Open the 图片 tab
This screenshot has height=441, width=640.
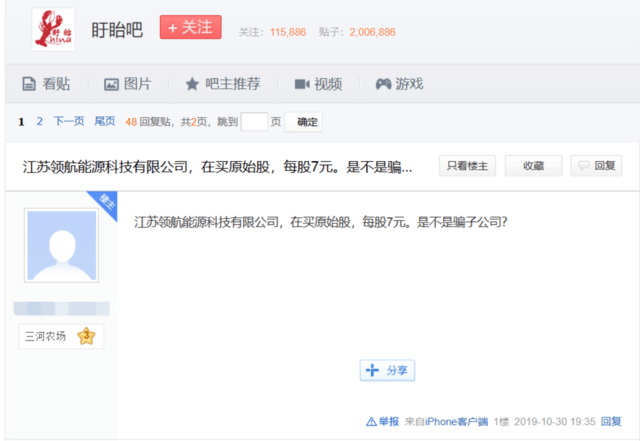pos(128,84)
